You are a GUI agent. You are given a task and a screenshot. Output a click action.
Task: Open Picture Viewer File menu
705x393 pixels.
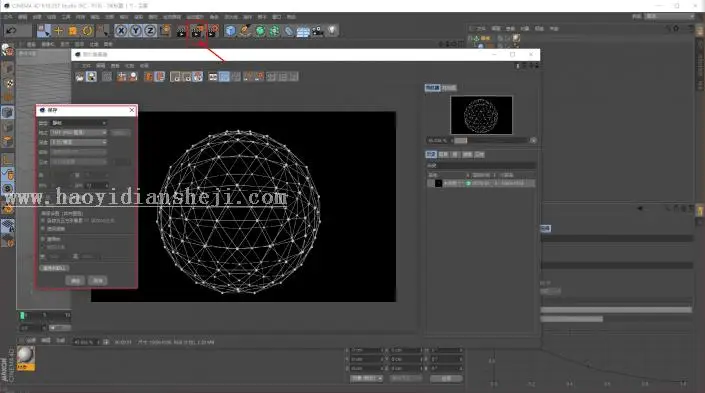point(86,66)
